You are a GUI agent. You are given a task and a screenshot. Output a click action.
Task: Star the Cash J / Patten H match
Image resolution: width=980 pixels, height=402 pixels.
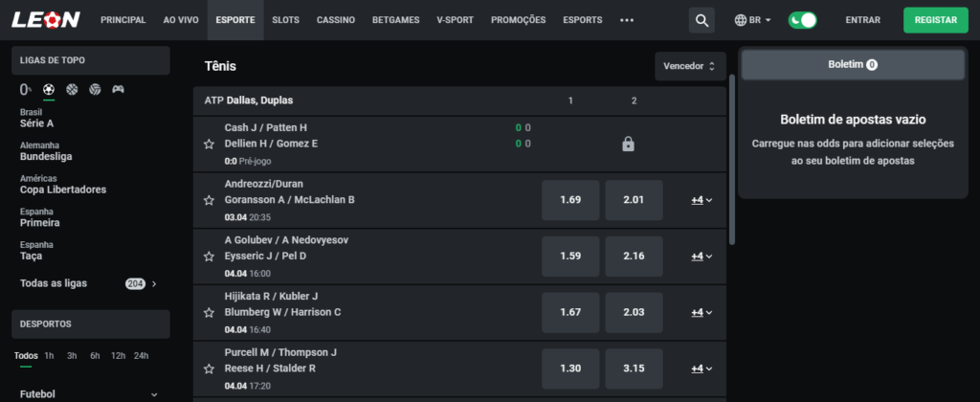209,144
